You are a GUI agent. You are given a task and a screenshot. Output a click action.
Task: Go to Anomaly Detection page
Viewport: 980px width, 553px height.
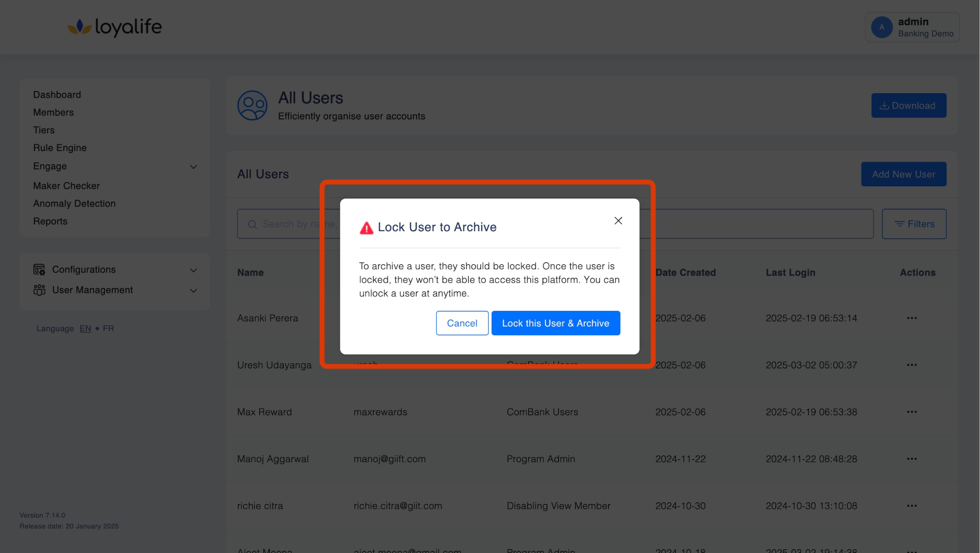(74, 204)
